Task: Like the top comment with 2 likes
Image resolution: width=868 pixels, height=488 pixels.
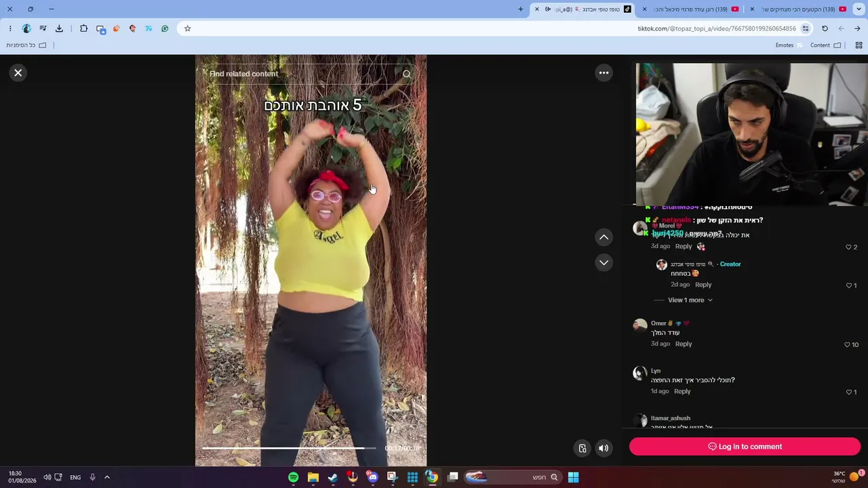Action: coord(848,247)
